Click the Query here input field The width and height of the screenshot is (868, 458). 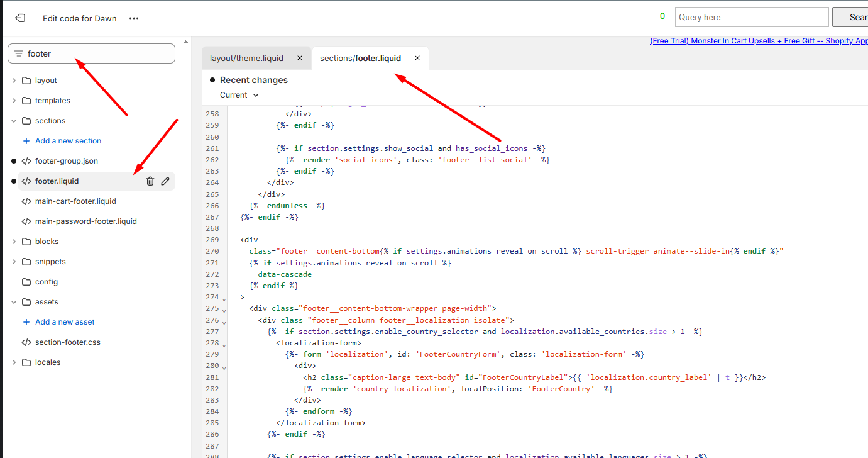coord(751,18)
